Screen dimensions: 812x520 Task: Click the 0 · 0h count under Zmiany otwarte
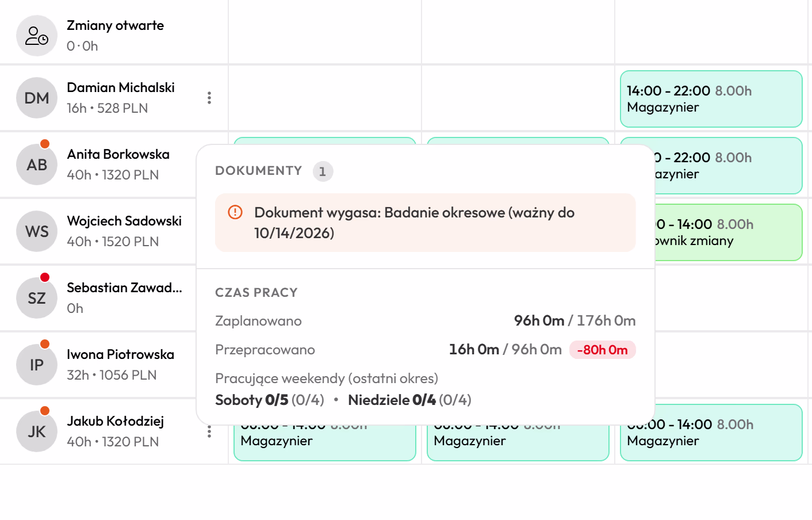pos(82,46)
